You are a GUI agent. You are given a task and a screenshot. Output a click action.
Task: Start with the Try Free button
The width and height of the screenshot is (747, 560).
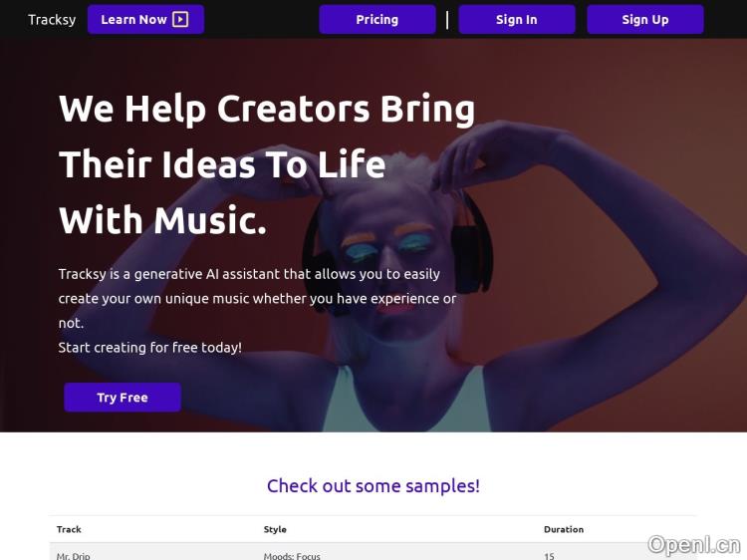[123, 397]
